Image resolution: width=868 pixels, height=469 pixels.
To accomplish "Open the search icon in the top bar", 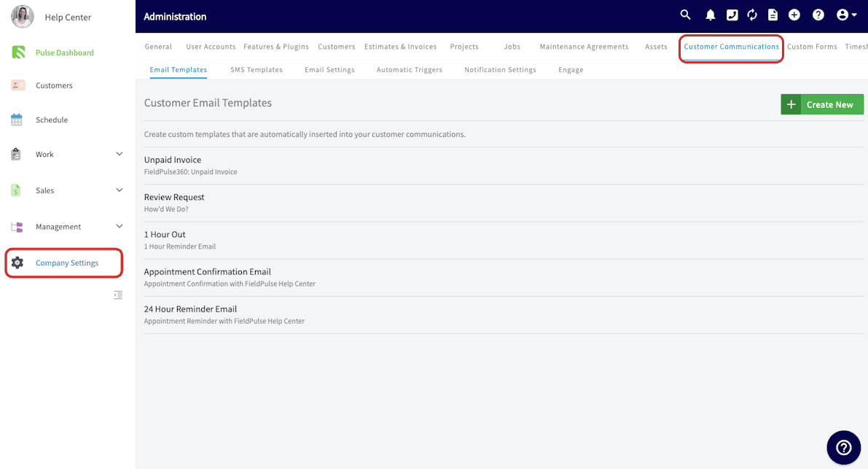I will click(685, 15).
